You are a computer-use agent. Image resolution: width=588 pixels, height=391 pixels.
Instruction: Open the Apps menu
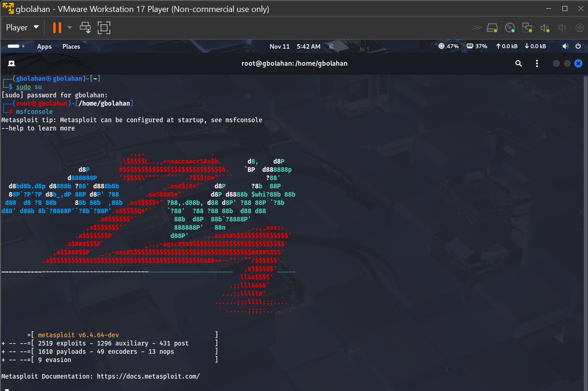pyautogui.click(x=44, y=47)
